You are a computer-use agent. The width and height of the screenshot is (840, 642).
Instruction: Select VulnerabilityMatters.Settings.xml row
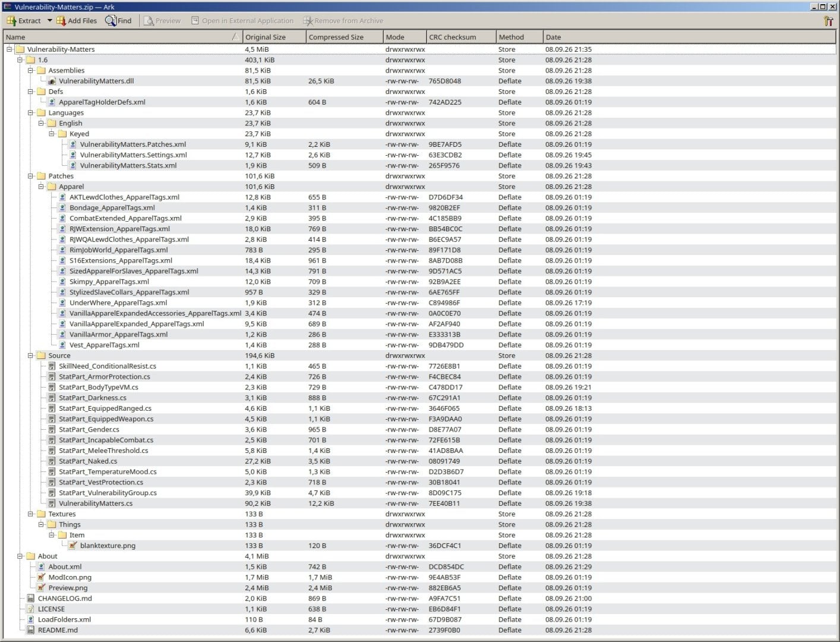tap(419, 155)
